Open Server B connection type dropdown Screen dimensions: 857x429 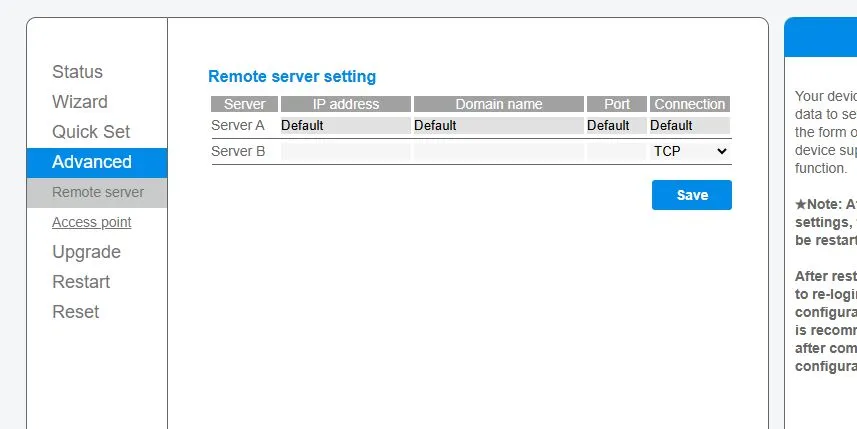tap(690, 151)
